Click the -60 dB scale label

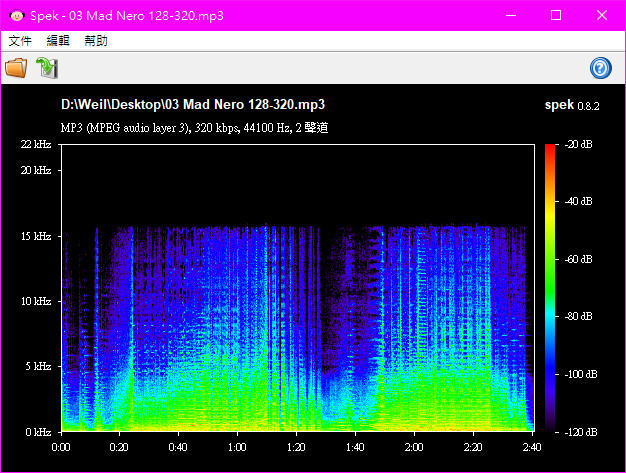pyautogui.click(x=578, y=260)
